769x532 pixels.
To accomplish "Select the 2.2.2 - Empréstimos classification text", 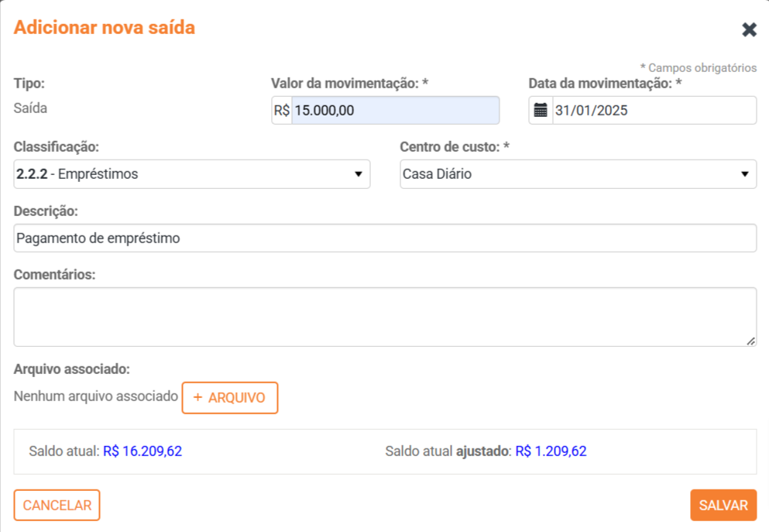I will point(77,174).
